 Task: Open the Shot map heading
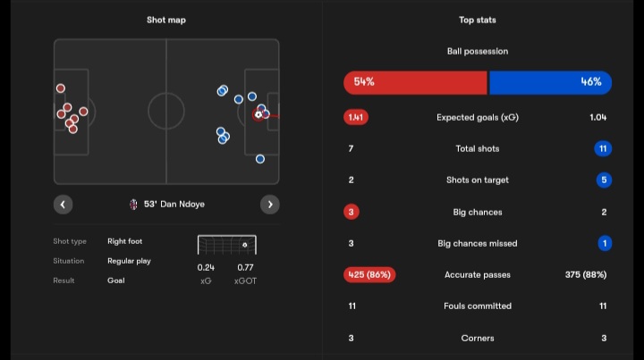point(166,20)
